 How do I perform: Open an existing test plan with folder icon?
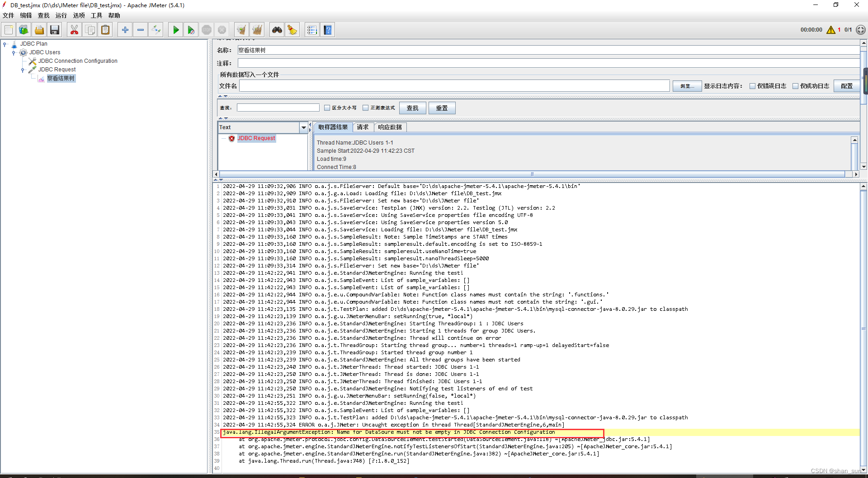click(39, 29)
